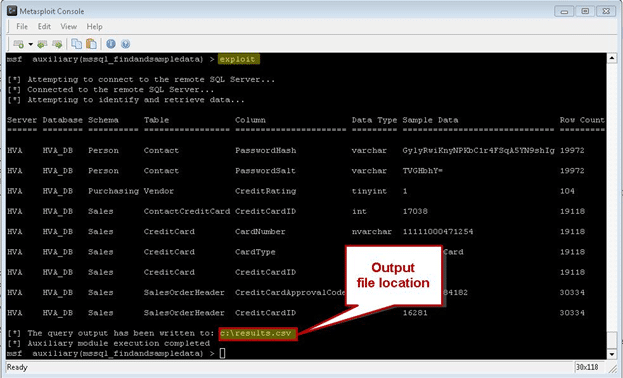Click the 'CreditRating' column value
This screenshot has width=623, height=378.
click(x=265, y=191)
